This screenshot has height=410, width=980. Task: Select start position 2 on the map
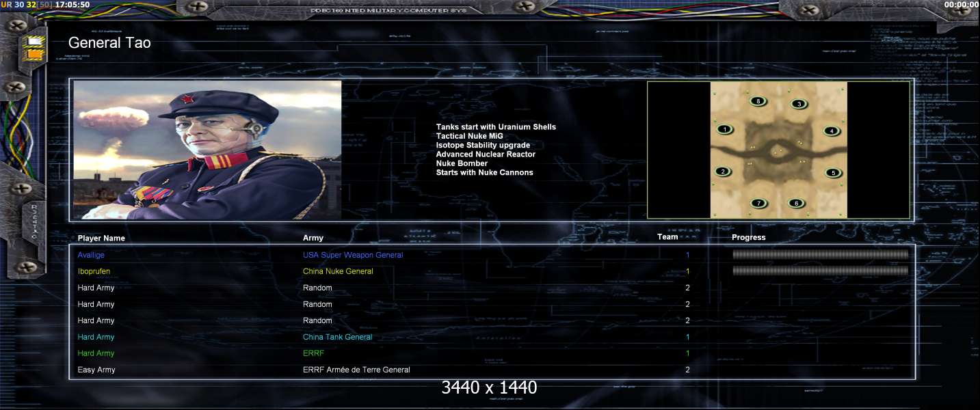(x=723, y=172)
